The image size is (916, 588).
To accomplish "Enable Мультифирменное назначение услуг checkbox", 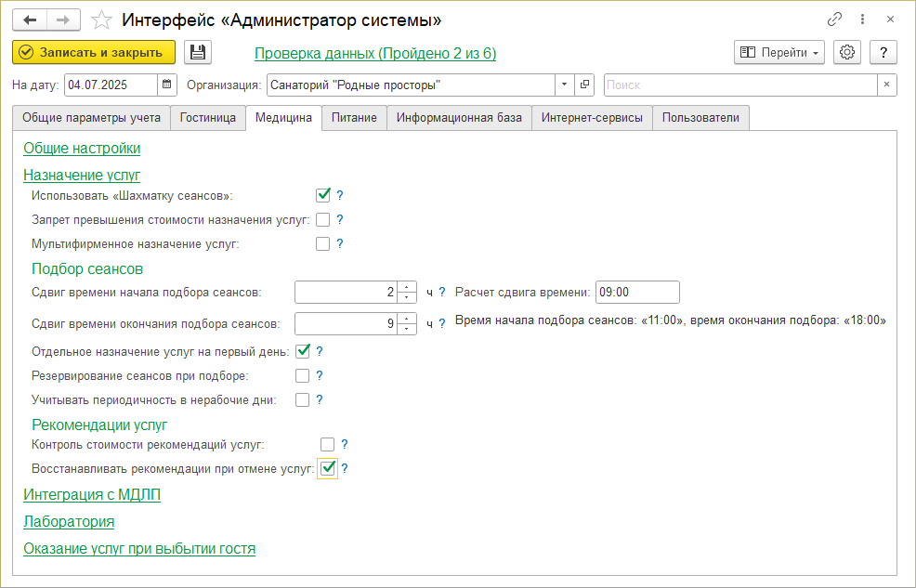I will pyautogui.click(x=323, y=244).
